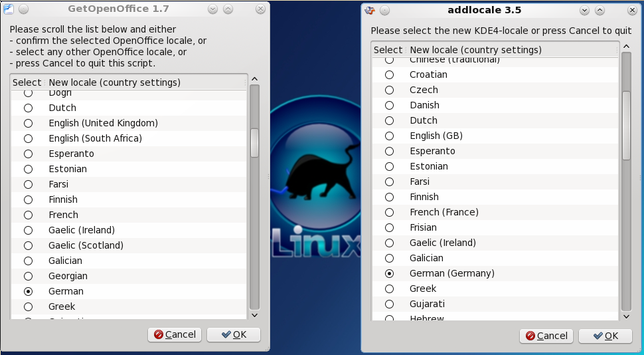
Task: Maximize the addlocale 3.5 window
Action: pos(600,11)
